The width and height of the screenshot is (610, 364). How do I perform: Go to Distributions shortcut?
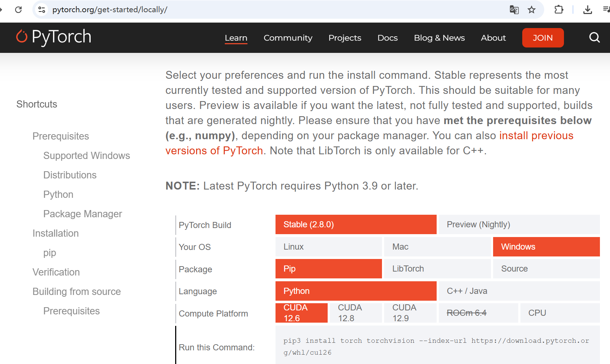coord(70,175)
